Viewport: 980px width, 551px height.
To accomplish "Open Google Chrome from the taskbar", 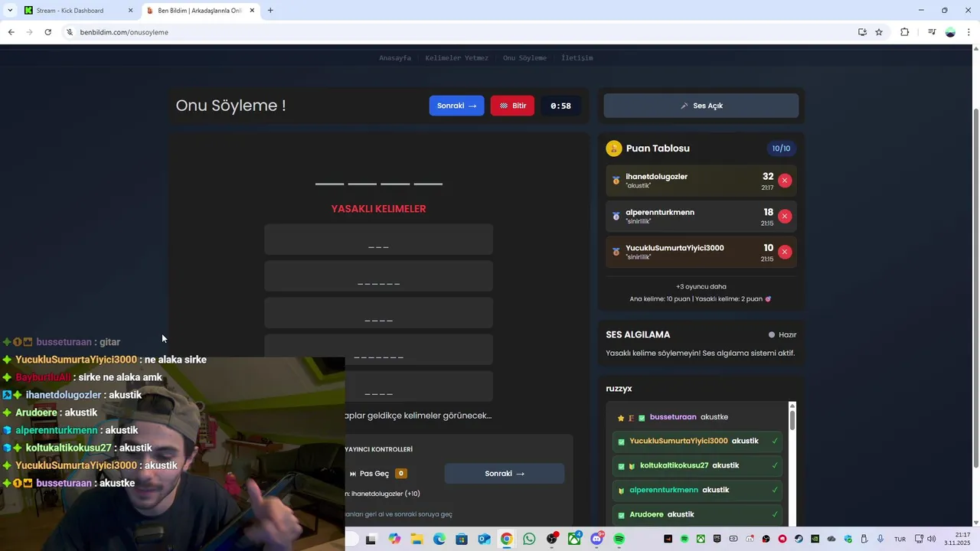I will tap(506, 540).
